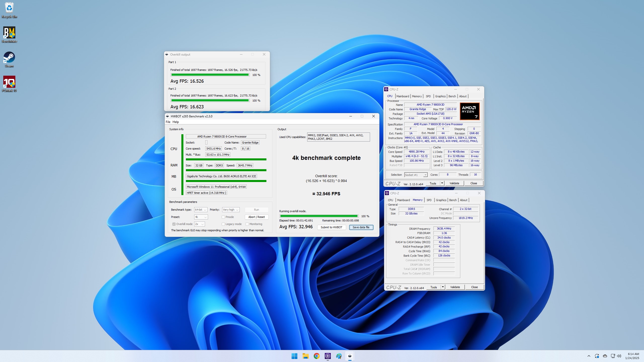
Task: Open the File menu in HWBOT x265
Action: click(x=168, y=122)
